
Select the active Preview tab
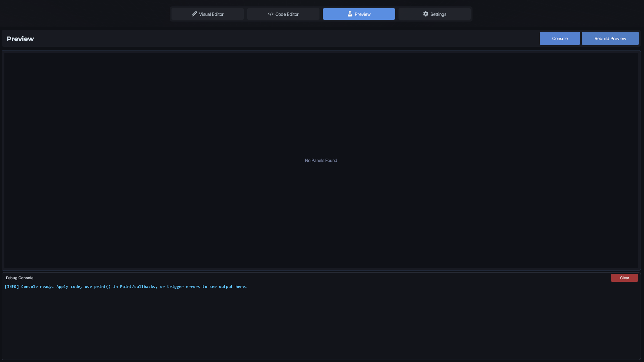tap(358, 14)
